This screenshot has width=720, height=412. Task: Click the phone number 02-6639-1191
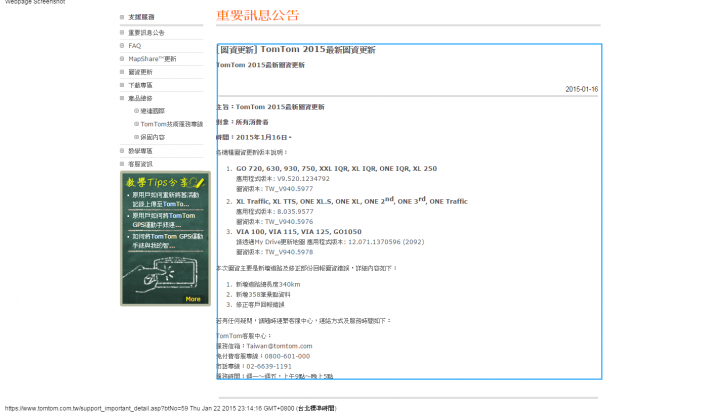coord(269,367)
